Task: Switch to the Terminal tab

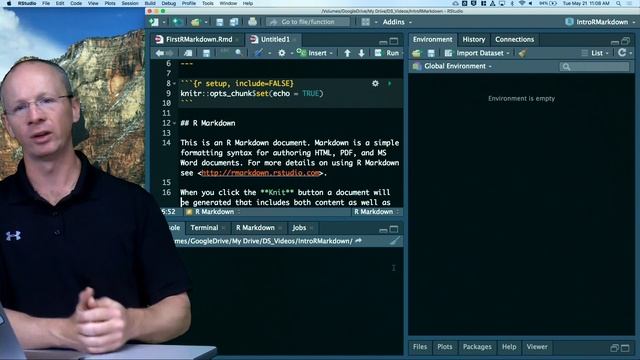Action: (x=204, y=228)
